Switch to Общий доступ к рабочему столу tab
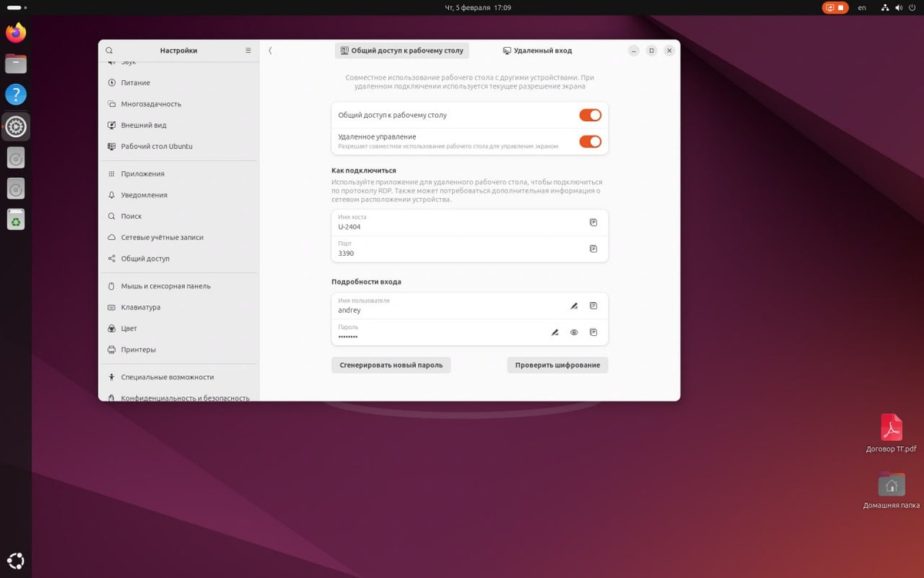Screen dimensions: 924x578 [402, 50]
